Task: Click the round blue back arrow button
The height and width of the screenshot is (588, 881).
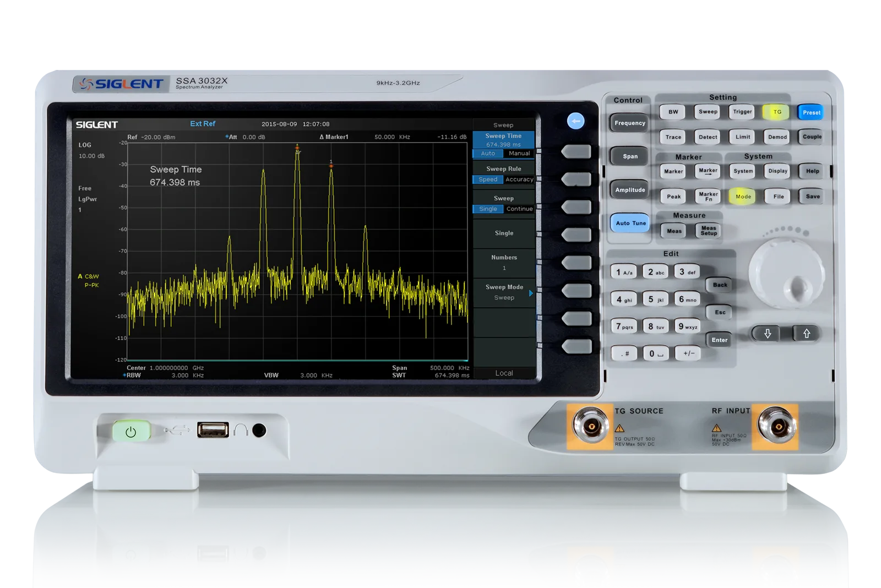Action: (575, 121)
